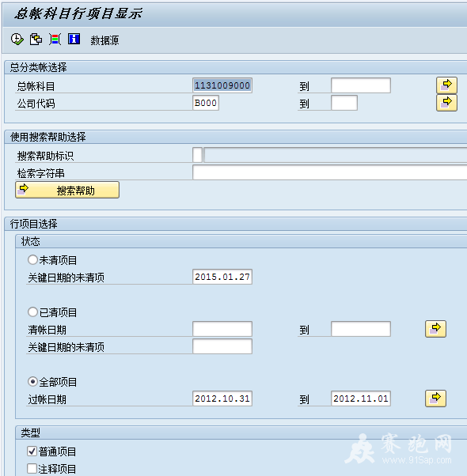
Task: Click the 搜索帮助 button
Action: 67,190
